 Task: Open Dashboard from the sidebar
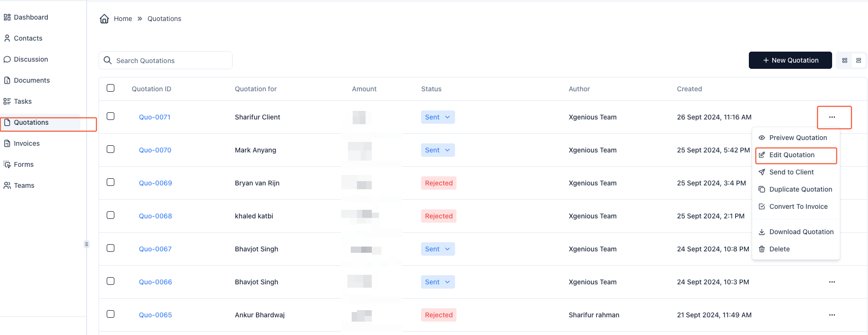31,17
